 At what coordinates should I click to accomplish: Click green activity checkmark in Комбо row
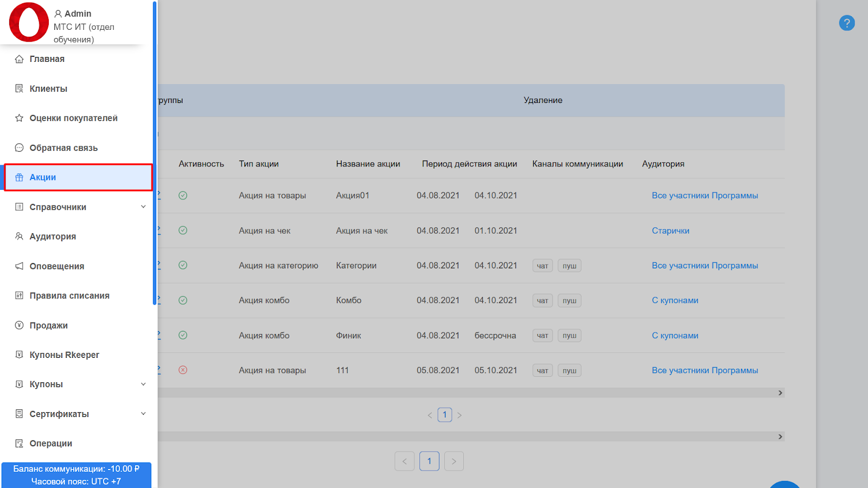[x=183, y=300]
